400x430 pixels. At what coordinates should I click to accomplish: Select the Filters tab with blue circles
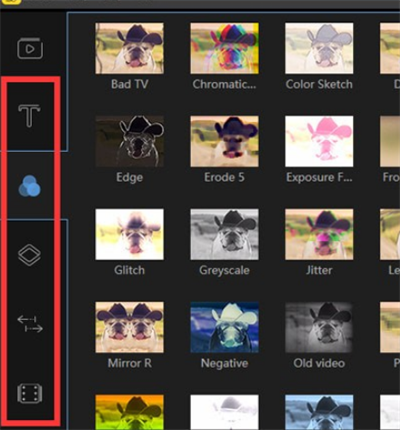tap(29, 186)
